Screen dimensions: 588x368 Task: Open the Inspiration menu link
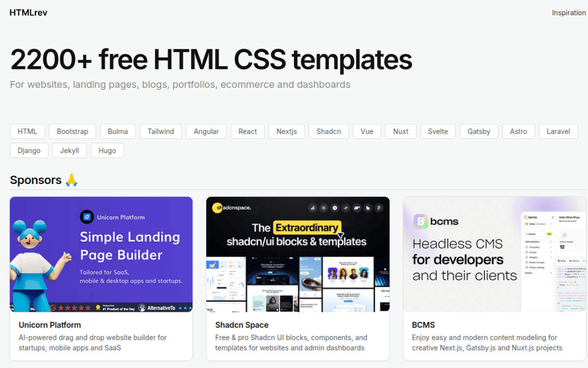coord(568,13)
